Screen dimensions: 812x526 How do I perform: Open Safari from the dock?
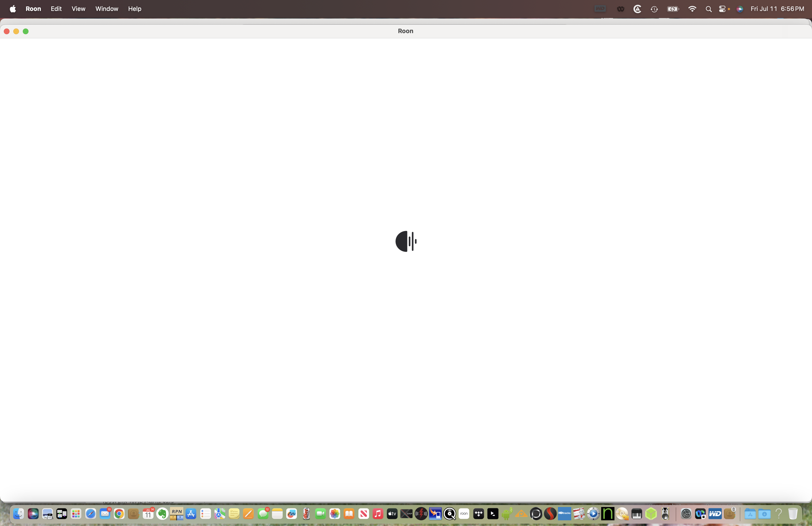point(90,514)
